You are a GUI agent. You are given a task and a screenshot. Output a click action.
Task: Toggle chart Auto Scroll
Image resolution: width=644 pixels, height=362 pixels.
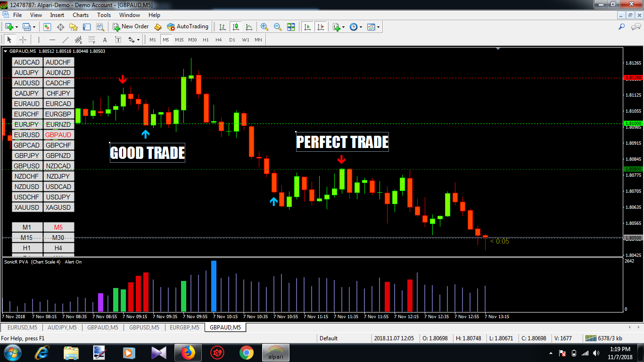(x=307, y=27)
